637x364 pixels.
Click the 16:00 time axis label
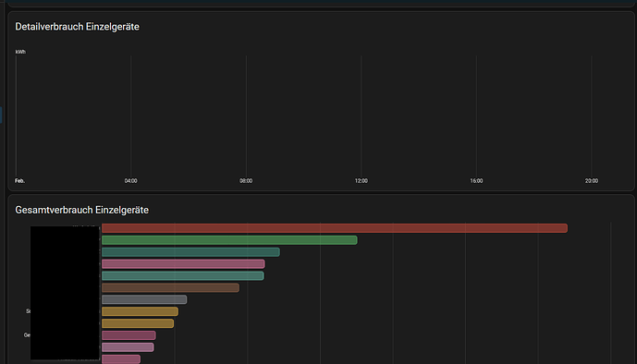[x=476, y=181]
